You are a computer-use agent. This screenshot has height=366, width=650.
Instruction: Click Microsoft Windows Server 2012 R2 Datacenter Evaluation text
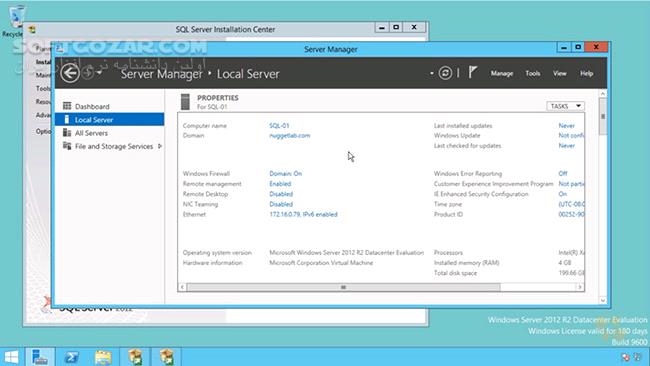click(x=347, y=252)
